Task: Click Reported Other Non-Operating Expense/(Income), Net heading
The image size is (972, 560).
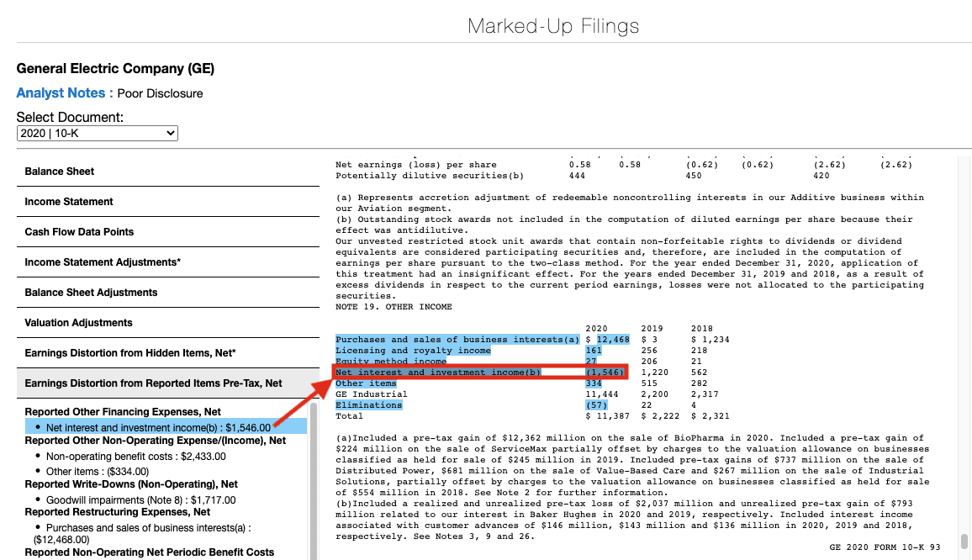Action: click(x=155, y=441)
